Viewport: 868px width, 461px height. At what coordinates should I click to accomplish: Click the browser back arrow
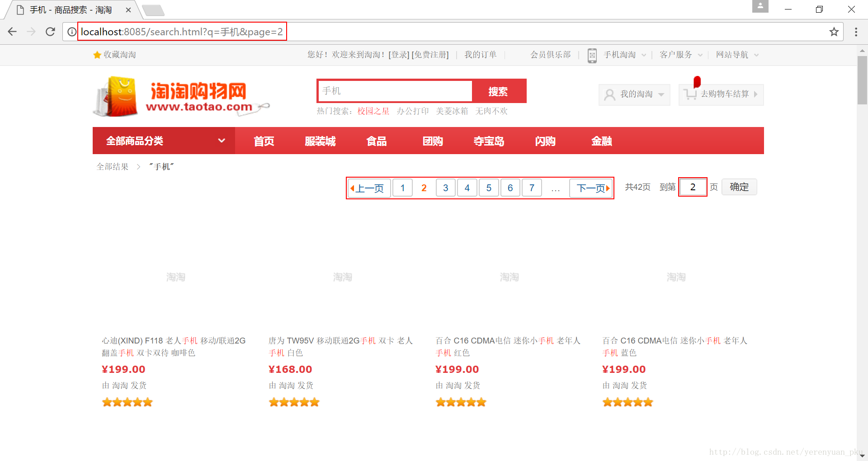[12, 32]
